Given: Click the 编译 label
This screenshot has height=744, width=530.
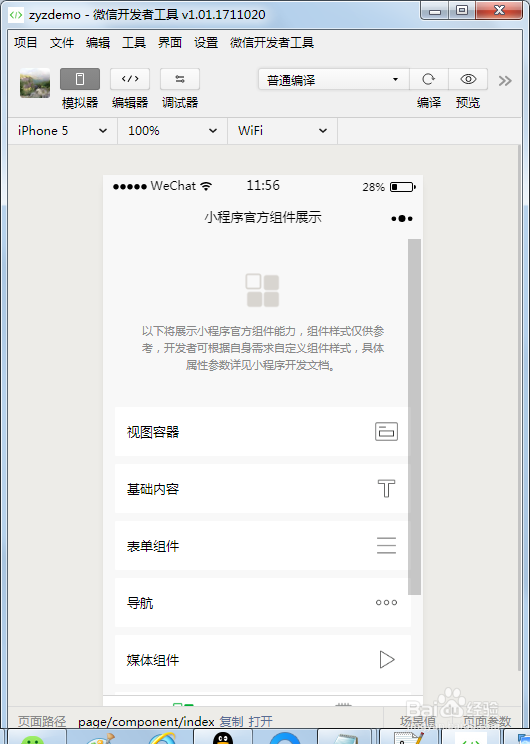Looking at the screenshot, I should point(429,102).
